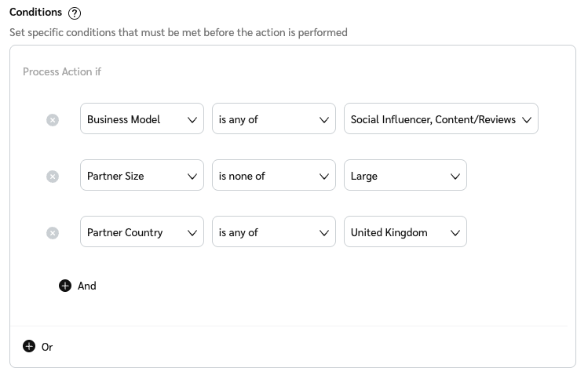Viewport: 588px width, 379px height.
Task: Add an Or condition group
Action: [47, 347]
